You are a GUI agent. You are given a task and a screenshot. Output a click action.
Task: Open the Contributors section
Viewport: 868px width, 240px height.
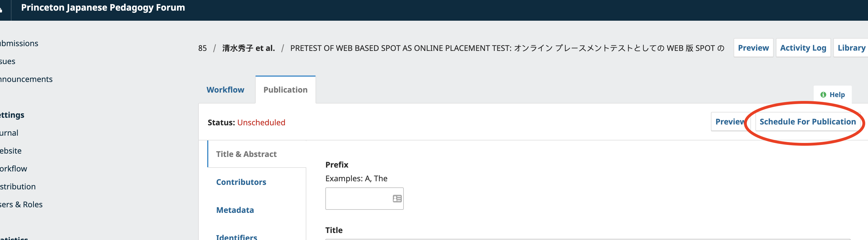coord(241,182)
